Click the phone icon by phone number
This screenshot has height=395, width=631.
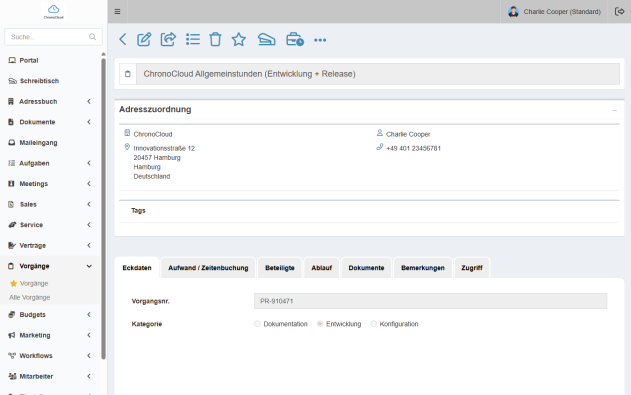[x=379, y=147]
